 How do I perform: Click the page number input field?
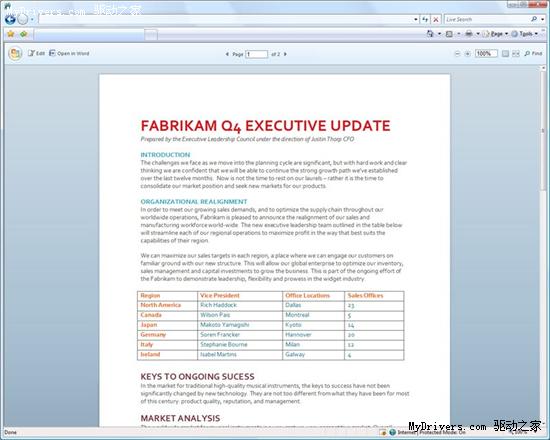(x=257, y=54)
